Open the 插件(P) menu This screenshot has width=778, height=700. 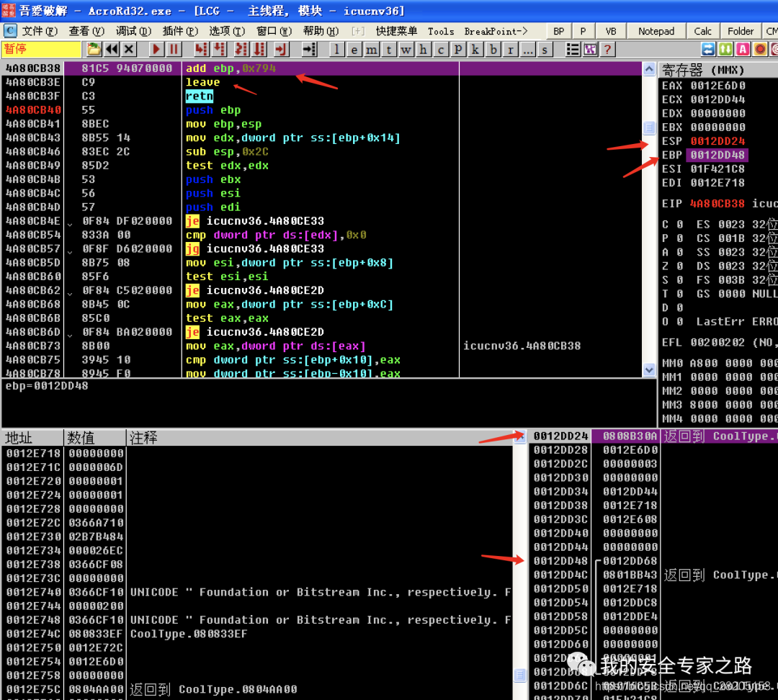[x=180, y=31]
